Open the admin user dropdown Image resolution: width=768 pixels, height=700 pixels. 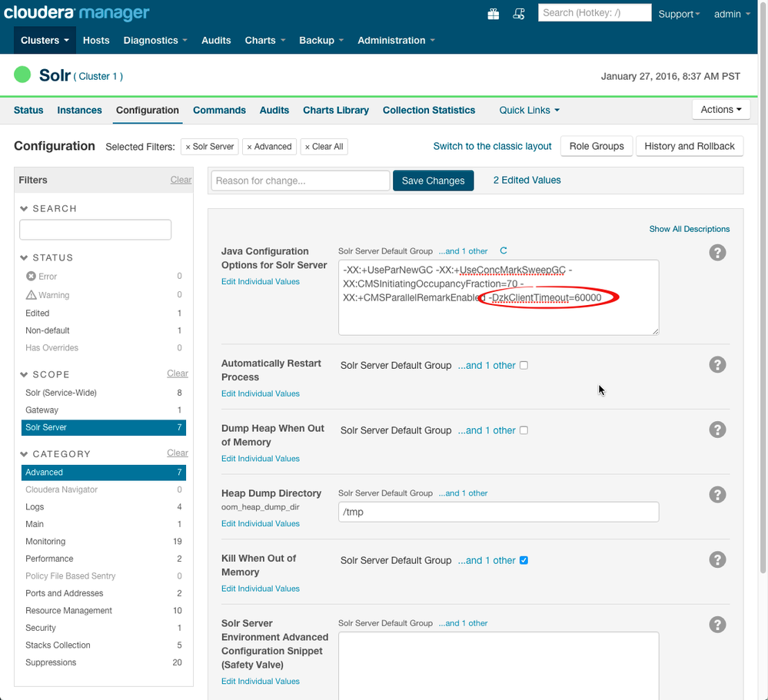732,14
